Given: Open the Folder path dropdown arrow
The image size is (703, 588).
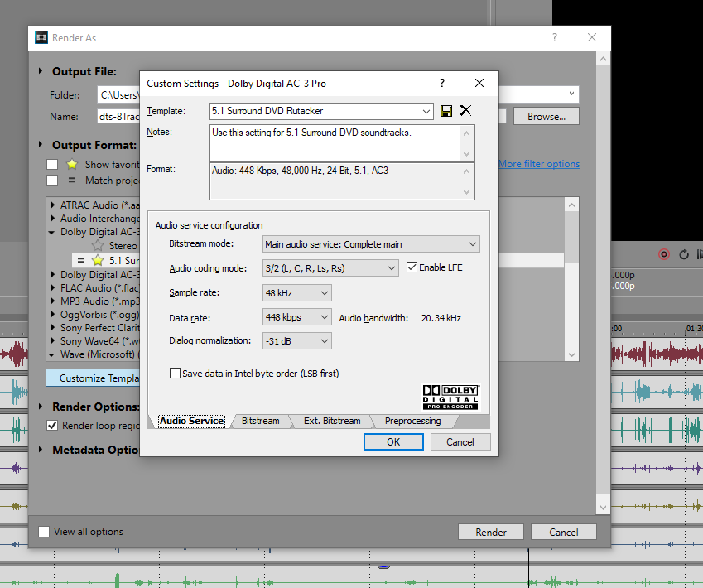Looking at the screenshot, I should (571, 94).
